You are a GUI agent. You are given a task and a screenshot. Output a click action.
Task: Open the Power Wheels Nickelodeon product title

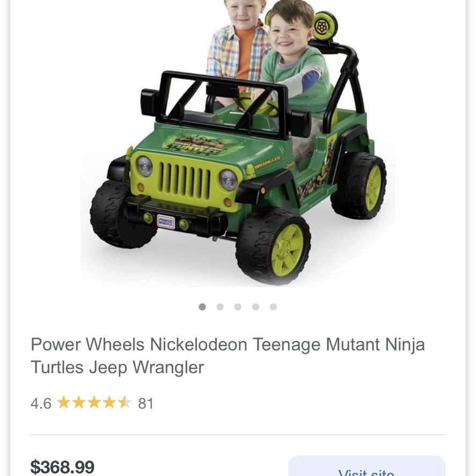(228, 356)
